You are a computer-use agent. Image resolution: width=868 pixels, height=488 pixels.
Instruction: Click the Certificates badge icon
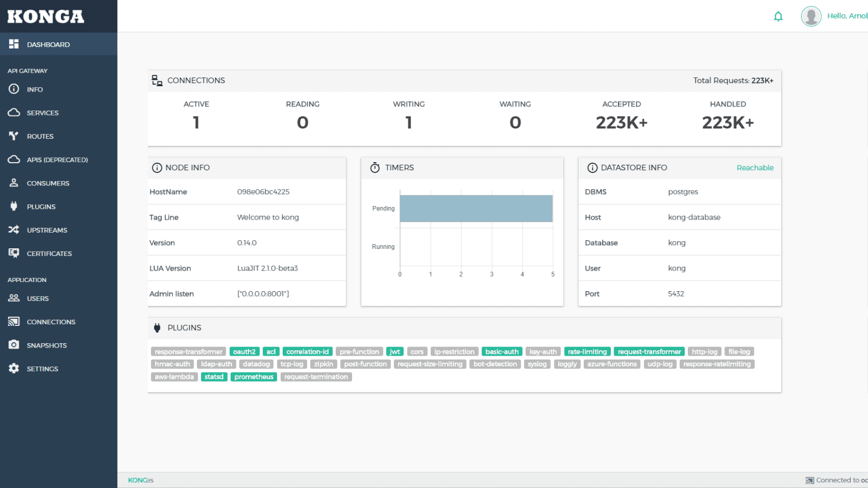pos(14,253)
